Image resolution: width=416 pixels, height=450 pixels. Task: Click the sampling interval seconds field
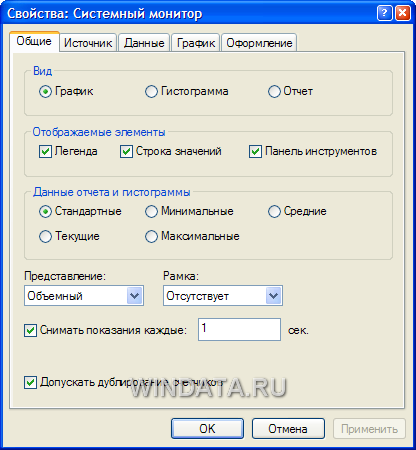click(x=239, y=329)
